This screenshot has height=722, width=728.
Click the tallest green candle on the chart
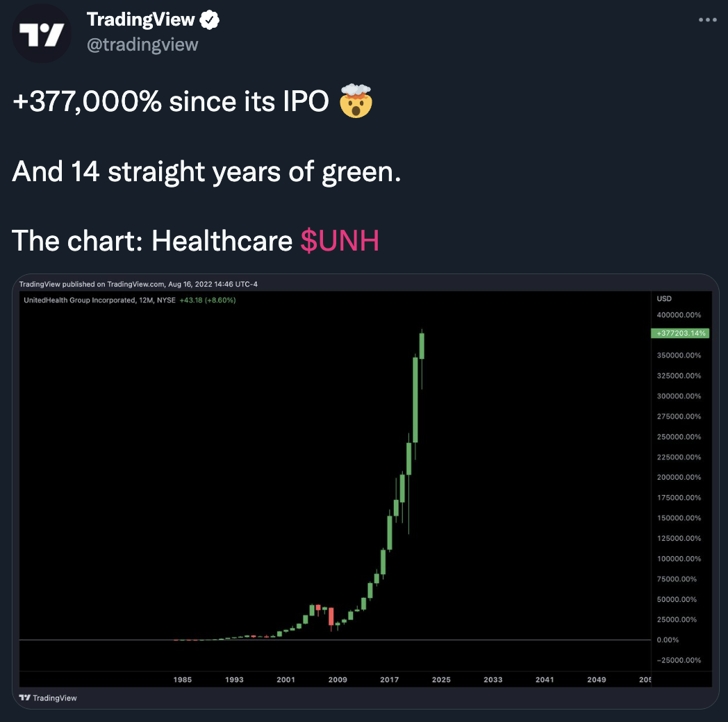[x=415, y=399]
